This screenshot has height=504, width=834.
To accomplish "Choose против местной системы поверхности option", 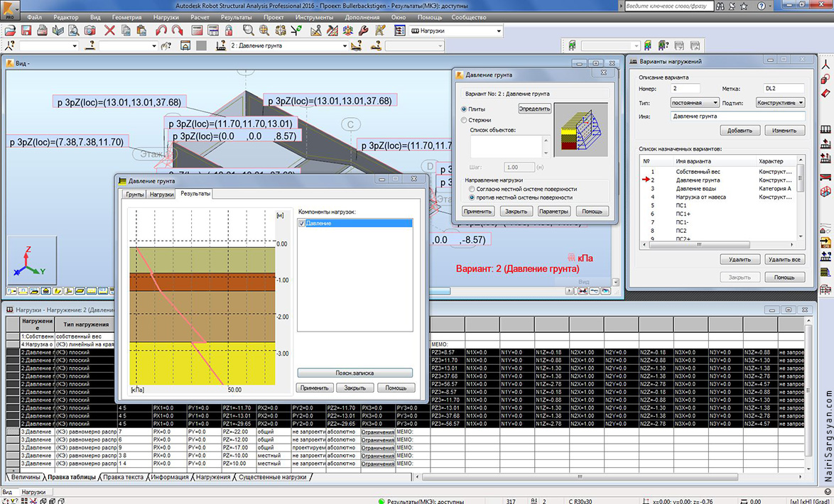I will coord(472,197).
